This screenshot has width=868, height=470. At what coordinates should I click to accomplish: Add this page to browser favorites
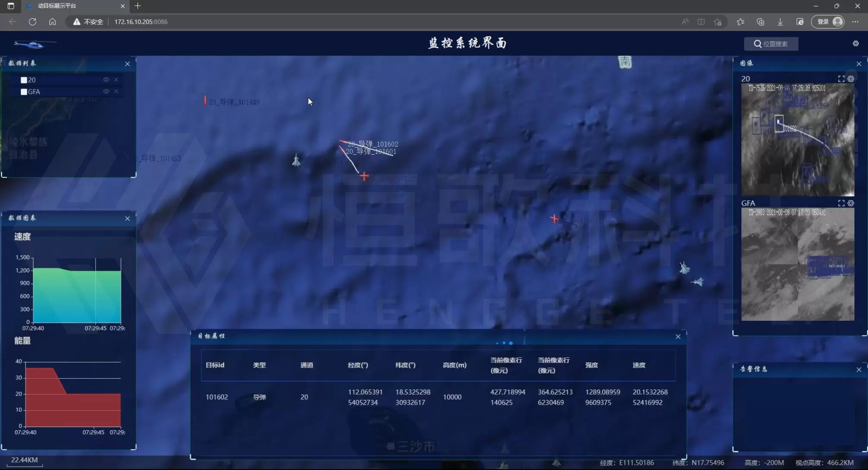pos(718,22)
